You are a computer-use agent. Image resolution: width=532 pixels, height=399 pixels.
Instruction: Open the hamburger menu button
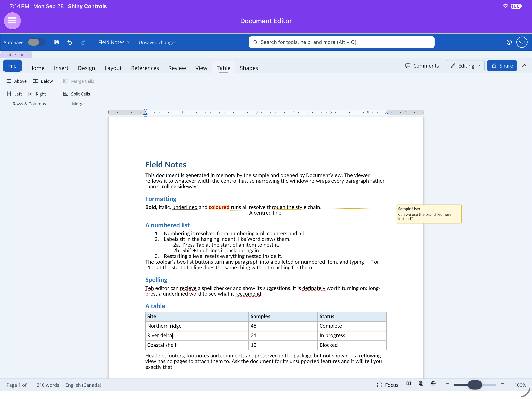click(x=12, y=21)
